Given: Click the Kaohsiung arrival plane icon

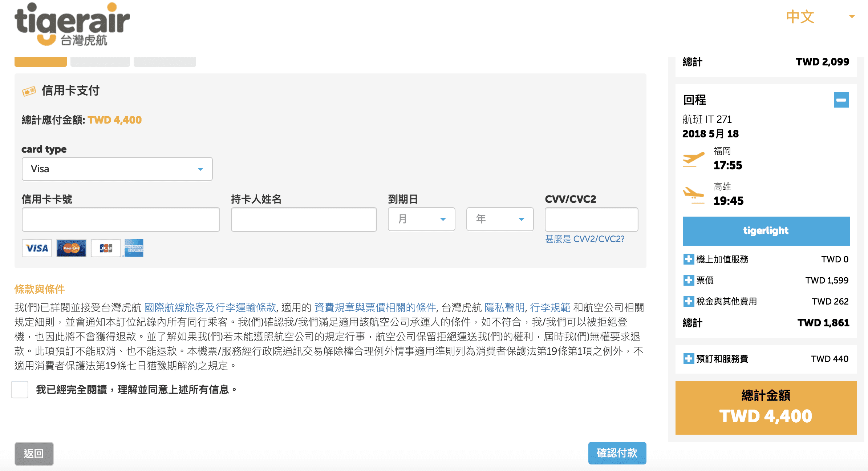Looking at the screenshot, I should tap(693, 194).
